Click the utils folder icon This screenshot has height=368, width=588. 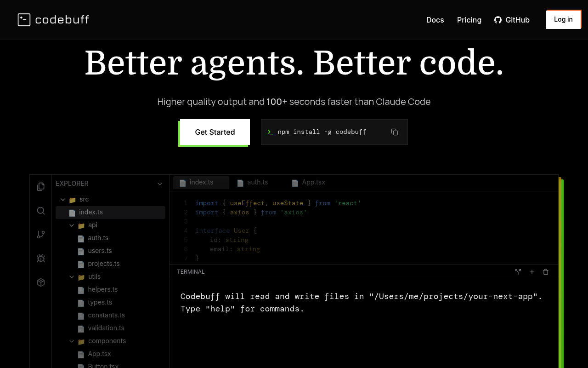point(81,277)
